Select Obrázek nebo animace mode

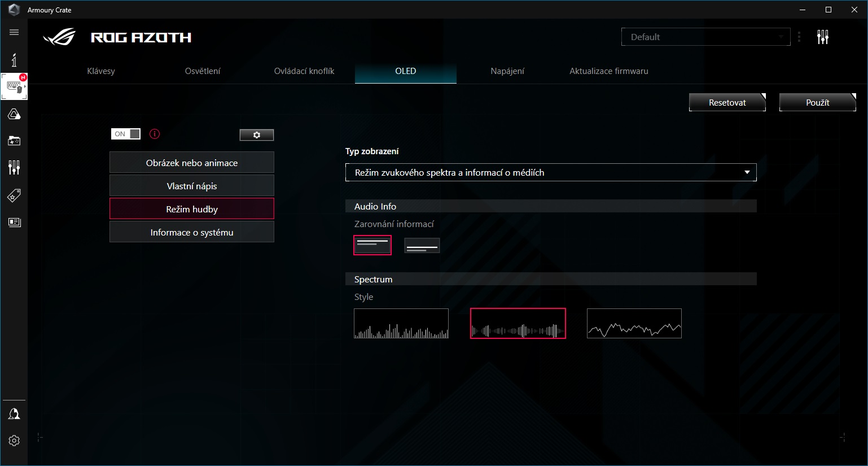[192, 162]
